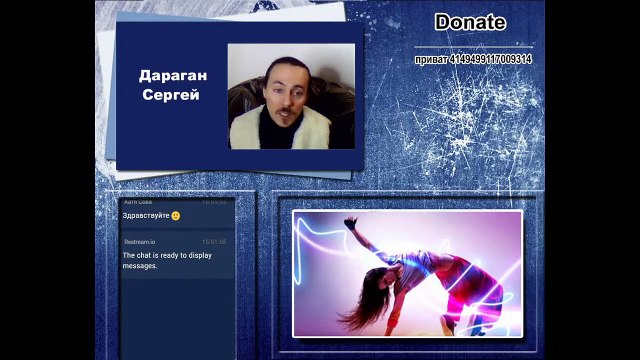Click the "Donate" heading
The image size is (640, 360).
pos(470,22)
